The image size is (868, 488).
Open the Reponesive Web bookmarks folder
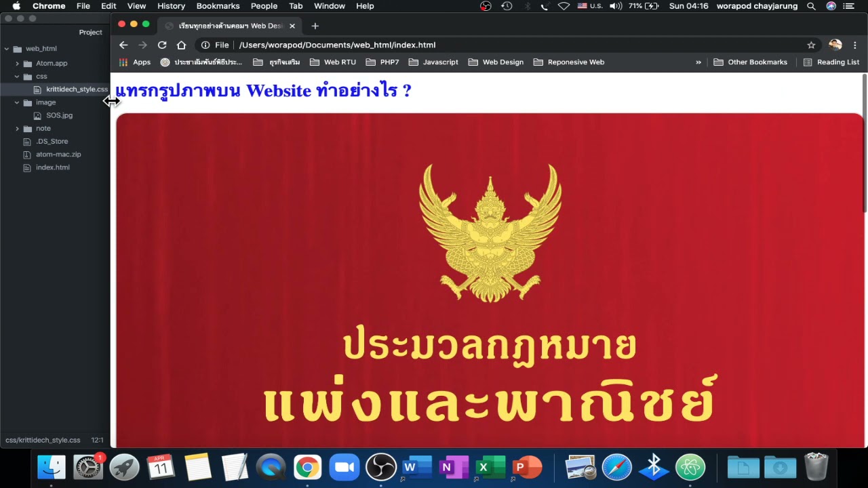tap(569, 62)
